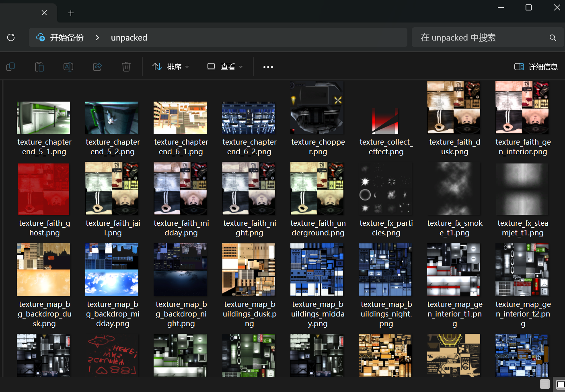Type in the 在 unpacked 中搜索 search field

point(479,38)
